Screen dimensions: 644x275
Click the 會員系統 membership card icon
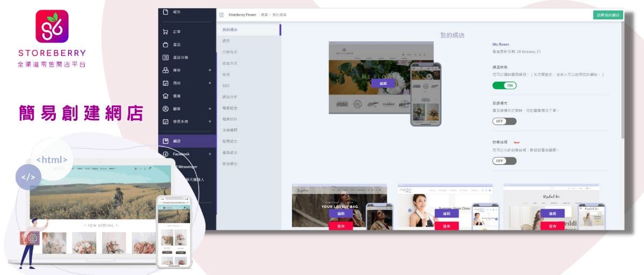click(165, 121)
